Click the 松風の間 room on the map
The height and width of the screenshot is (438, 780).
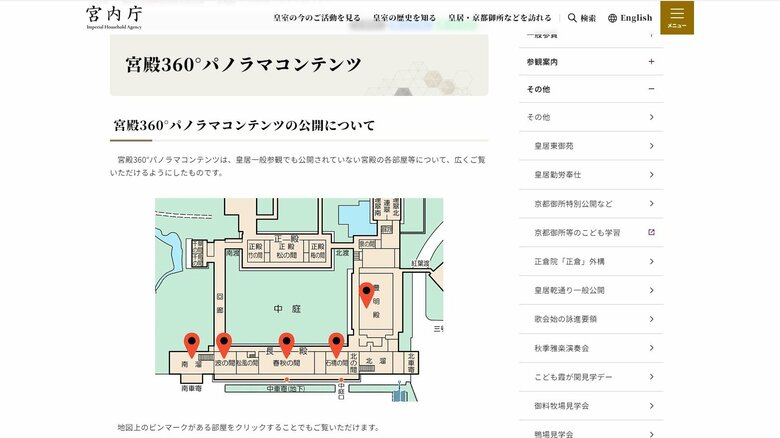tap(247, 363)
